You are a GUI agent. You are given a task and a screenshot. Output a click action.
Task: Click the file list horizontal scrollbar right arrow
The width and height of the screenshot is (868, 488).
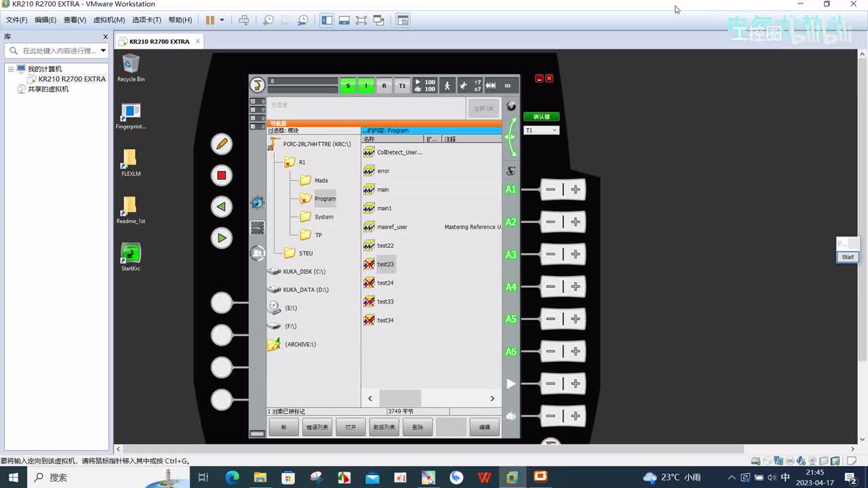(492, 399)
